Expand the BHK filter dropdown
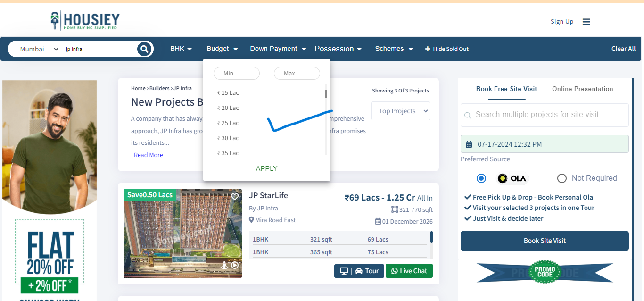The height and width of the screenshot is (301, 644). click(x=181, y=49)
